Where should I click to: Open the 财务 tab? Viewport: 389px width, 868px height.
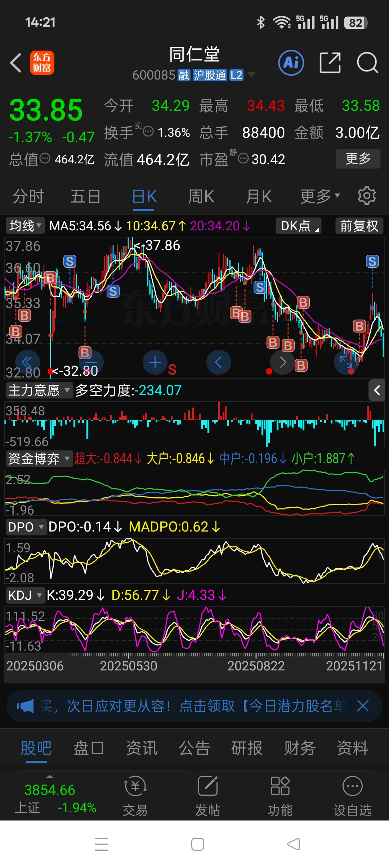(300, 749)
